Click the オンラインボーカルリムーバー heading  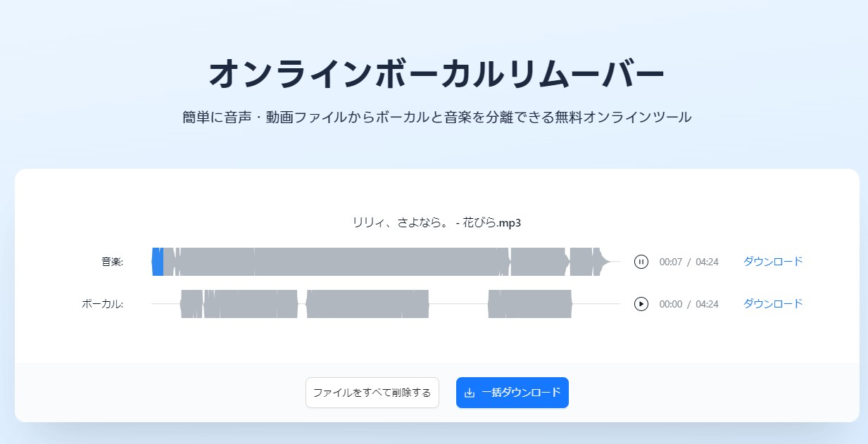click(x=436, y=74)
